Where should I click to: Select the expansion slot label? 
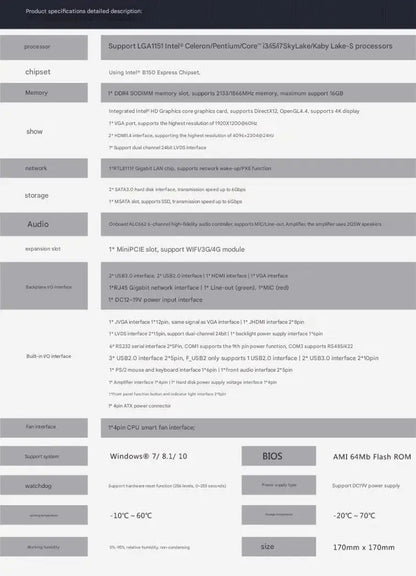pyautogui.click(x=43, y=249)
